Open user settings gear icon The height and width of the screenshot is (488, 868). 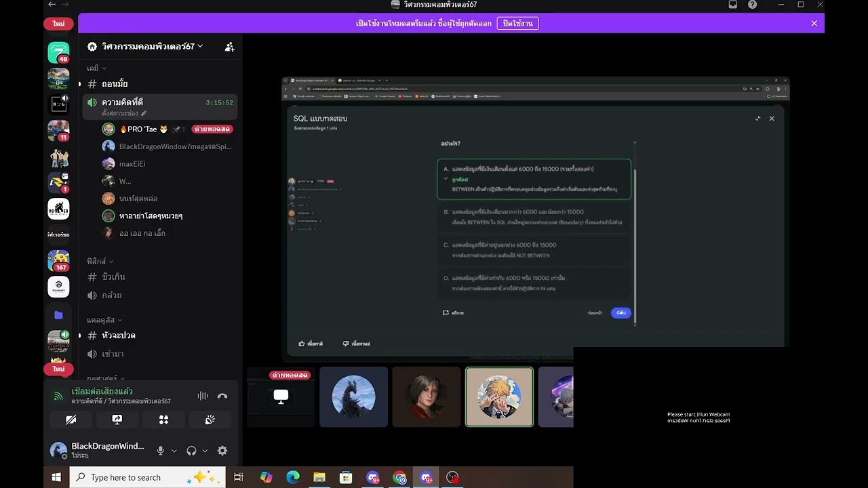pos(222,451)
